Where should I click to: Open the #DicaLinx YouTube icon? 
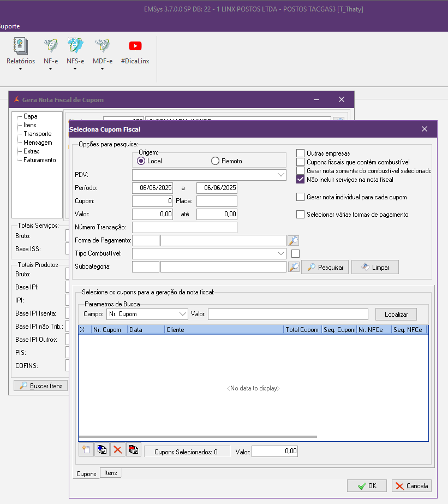point(135,46)
